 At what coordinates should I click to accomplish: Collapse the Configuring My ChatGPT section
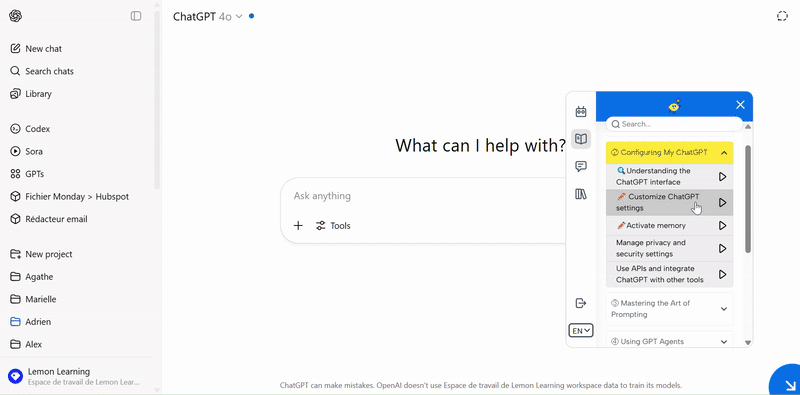point(669,153)
